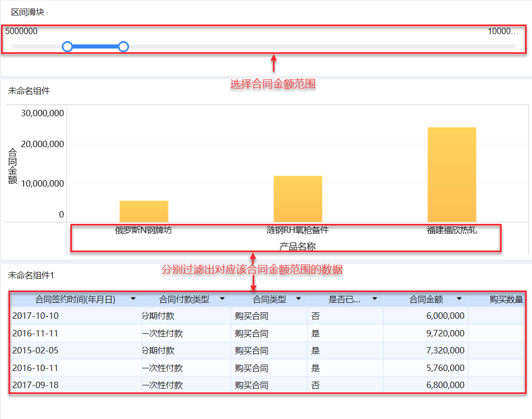Select the 9,720,000 amount cell
Viewport: 532px width, 419px height.
point(445,334)
